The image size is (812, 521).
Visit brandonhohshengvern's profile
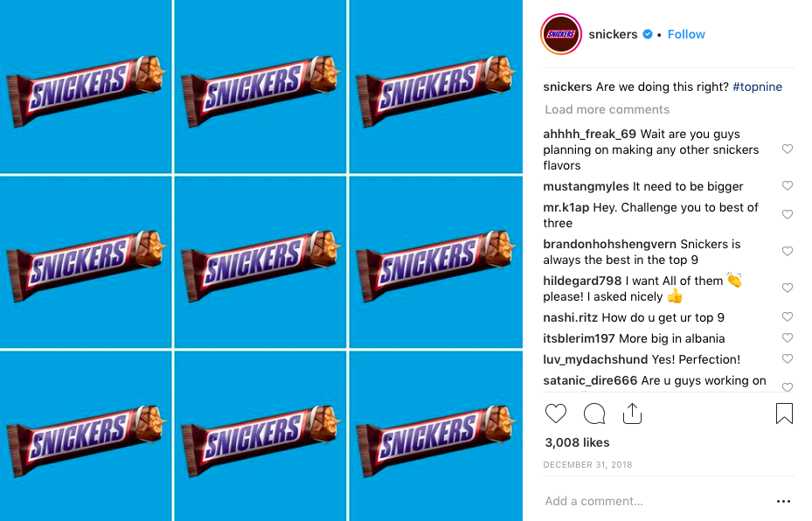tap(609, 244)
